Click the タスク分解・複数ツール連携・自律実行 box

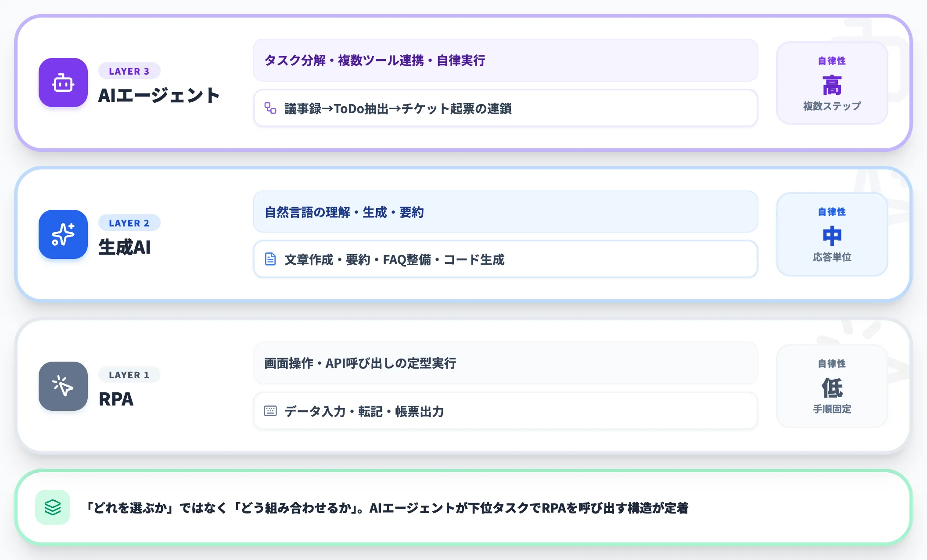pyautogui.click(x=506, y=60)
